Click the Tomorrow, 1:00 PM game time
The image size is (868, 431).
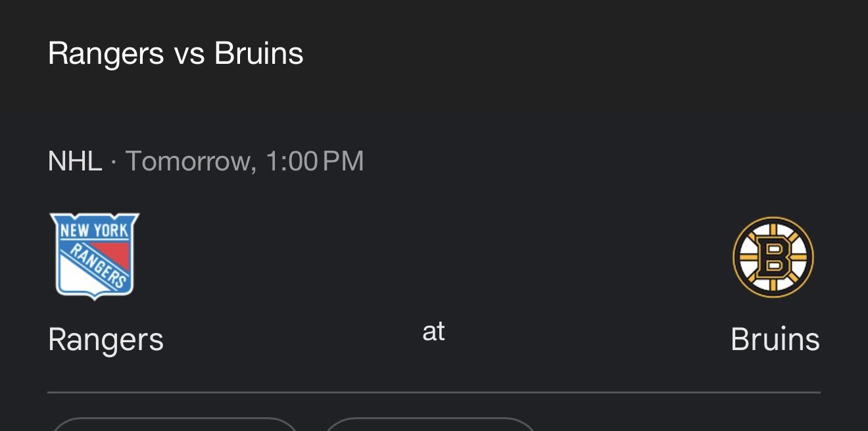coord(245,160)
